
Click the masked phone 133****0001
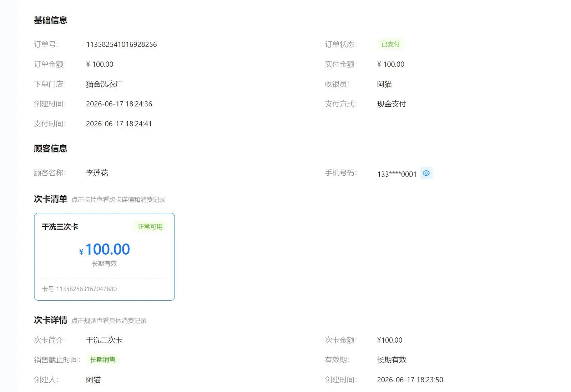click(397, 174)
